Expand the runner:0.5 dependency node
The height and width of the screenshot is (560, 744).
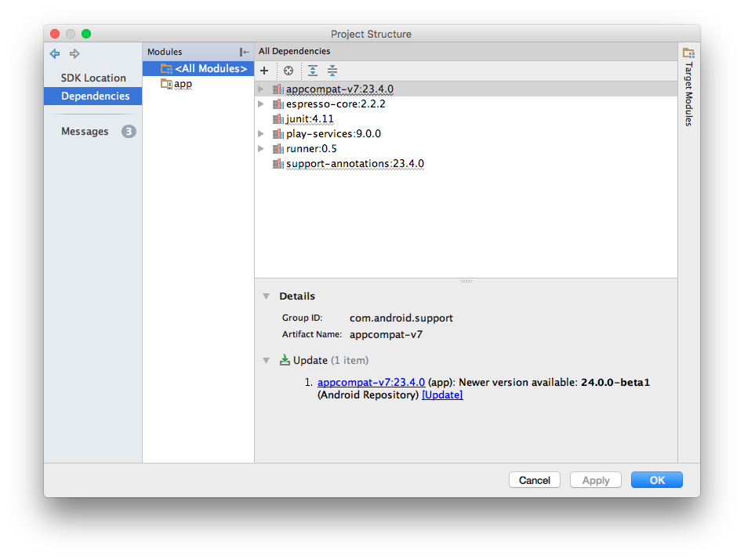click(x=261, y=149)
